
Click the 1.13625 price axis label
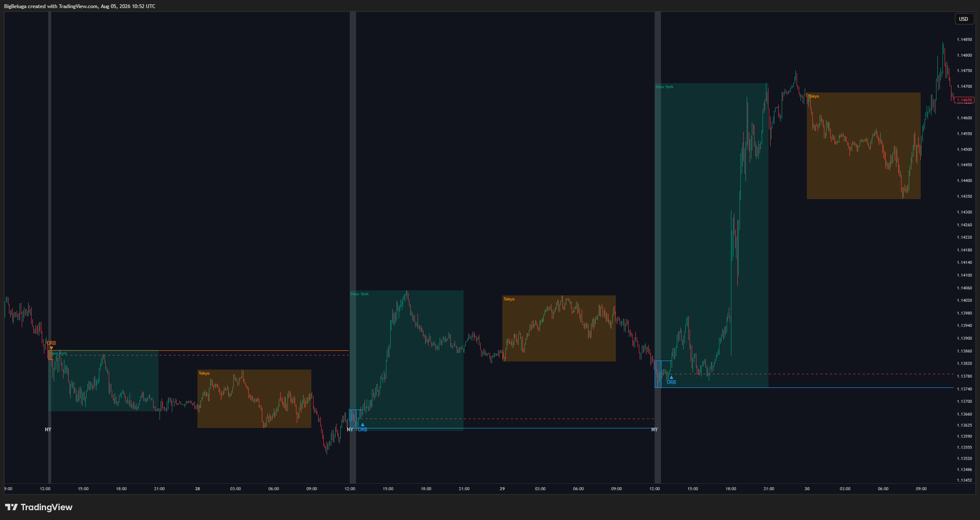click(965, 425)
